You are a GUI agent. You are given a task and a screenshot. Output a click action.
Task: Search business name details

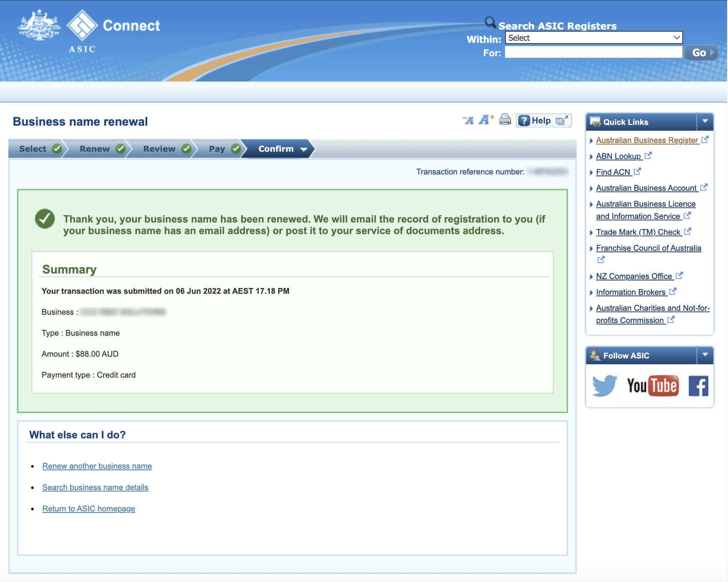tap(95, 487)
